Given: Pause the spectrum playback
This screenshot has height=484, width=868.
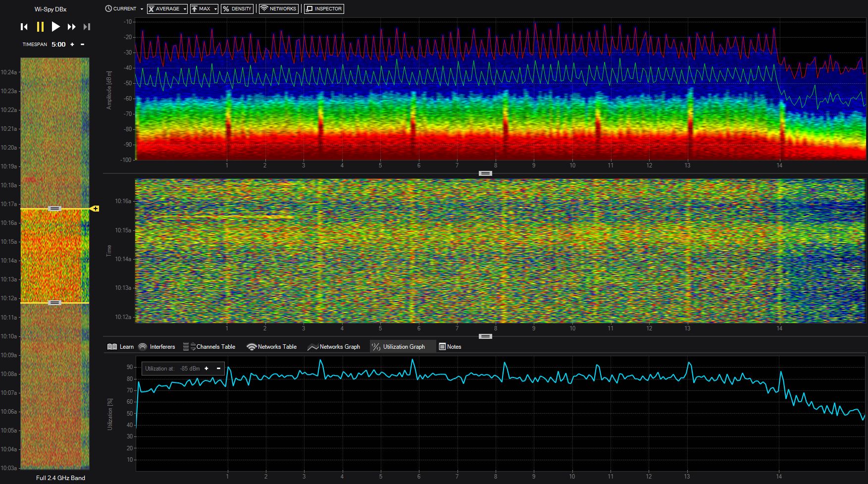Looking at the screenshot, I should 40,27.
